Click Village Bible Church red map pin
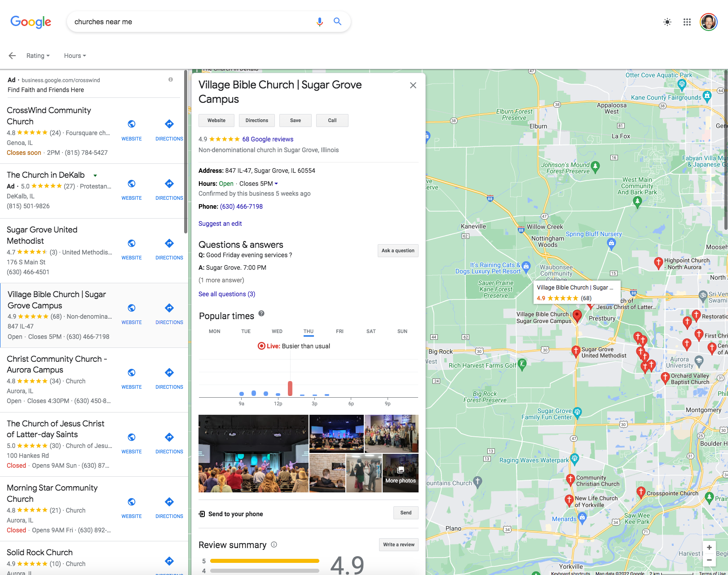Viewport: 728px width, 575px height. click(577, 316)
